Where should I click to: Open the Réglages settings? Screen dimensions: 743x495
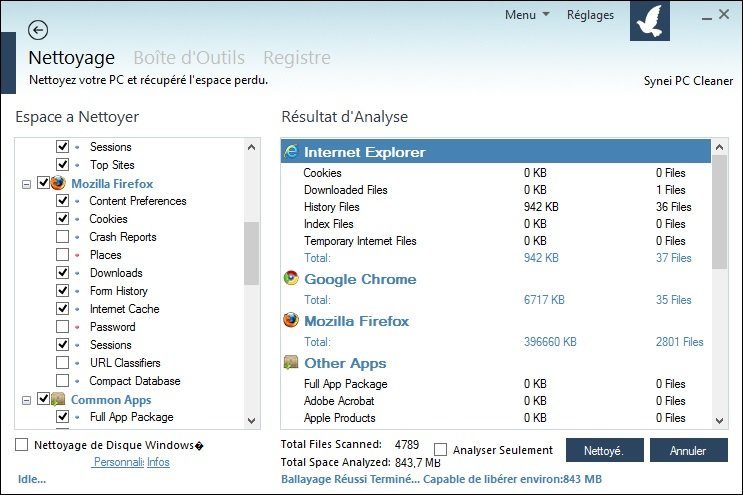(590, 15)
